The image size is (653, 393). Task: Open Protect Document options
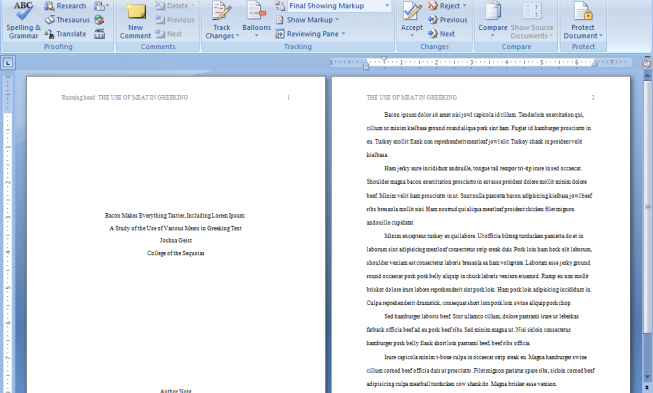point(583,20)
